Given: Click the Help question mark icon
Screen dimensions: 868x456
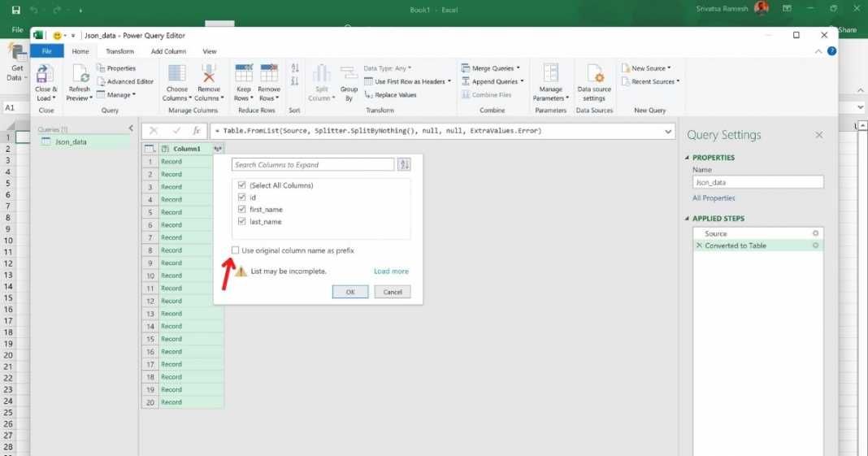Looking at the screenshot, I should coord(831,51).
